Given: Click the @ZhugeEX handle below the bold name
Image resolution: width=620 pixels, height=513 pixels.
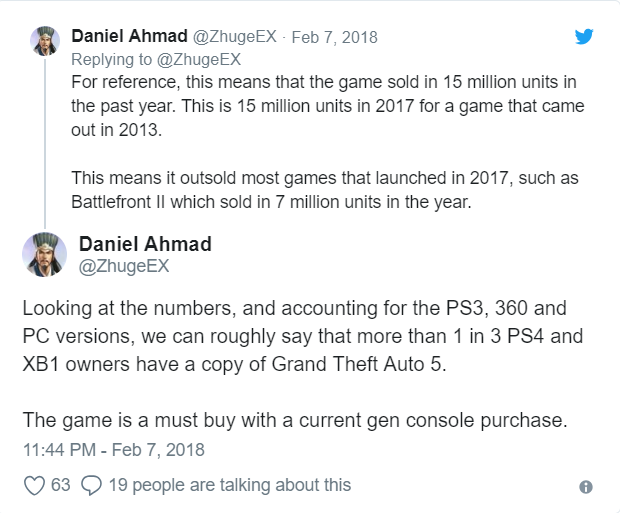Looking at the screenshot, I should [x=120, y=268].
